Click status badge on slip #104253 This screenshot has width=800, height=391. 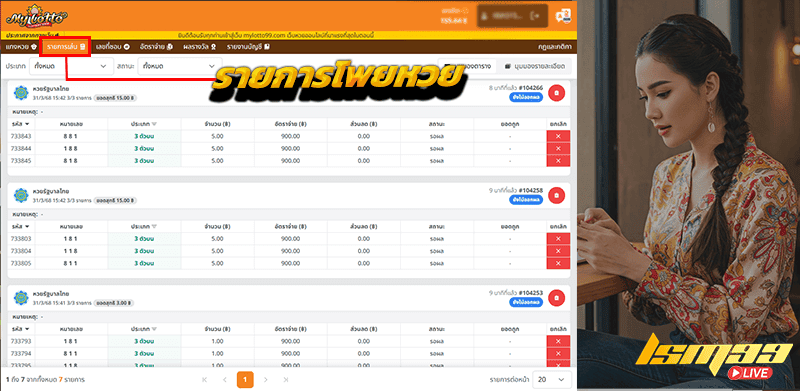point(526,302)
